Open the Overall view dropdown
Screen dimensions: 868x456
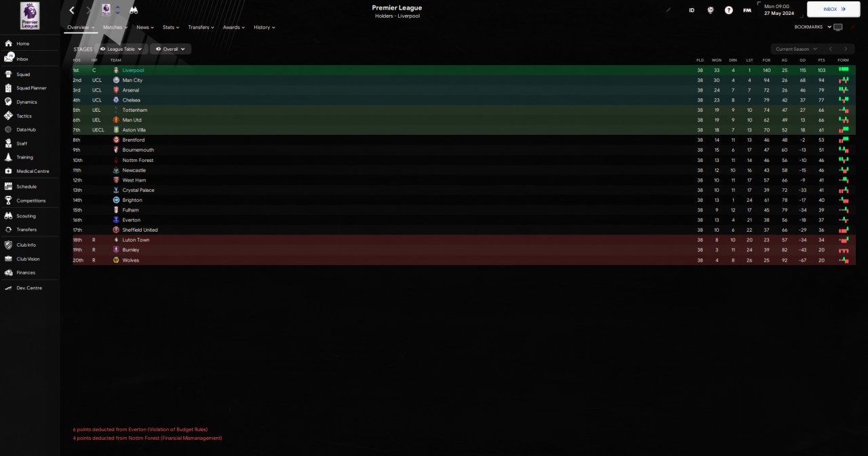click(x=170, y=49)
